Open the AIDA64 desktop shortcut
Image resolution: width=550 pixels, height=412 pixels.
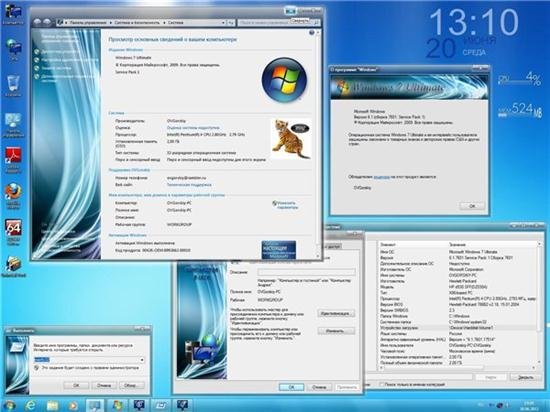point(13,232)
